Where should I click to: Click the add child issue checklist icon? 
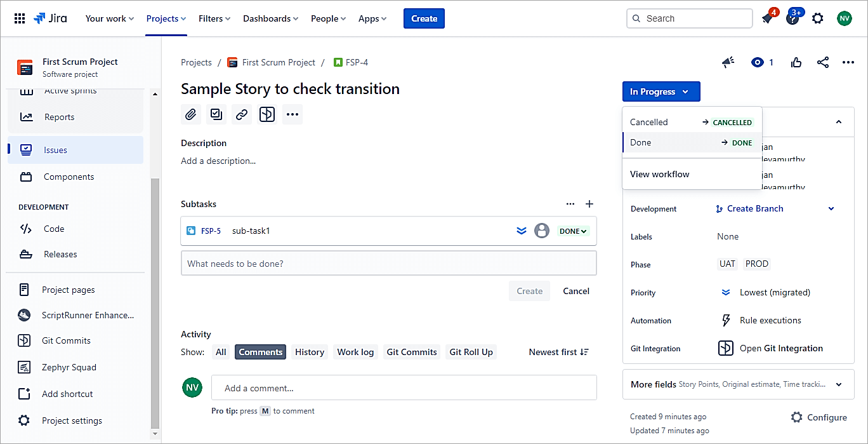[x=216, y=114]
